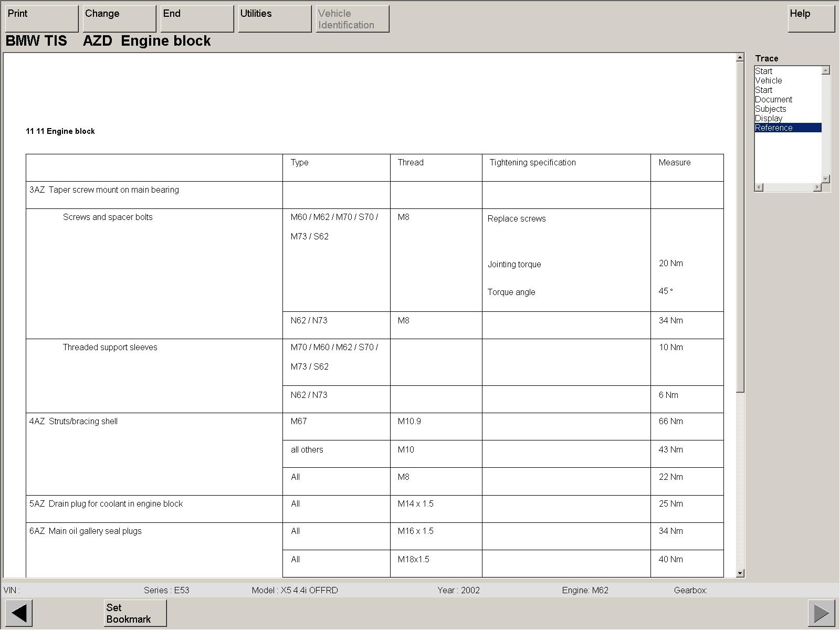840x630 pixels.
Task: Select Subjects in Trace list
Action: (x=770, y=109)
